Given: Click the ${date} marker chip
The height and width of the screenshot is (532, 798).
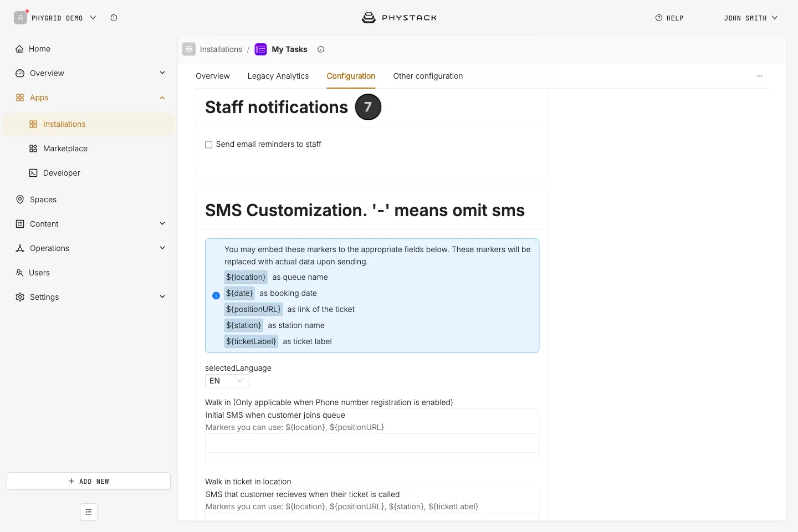Looking at the screenshot, I should click(x=239, y=293).
